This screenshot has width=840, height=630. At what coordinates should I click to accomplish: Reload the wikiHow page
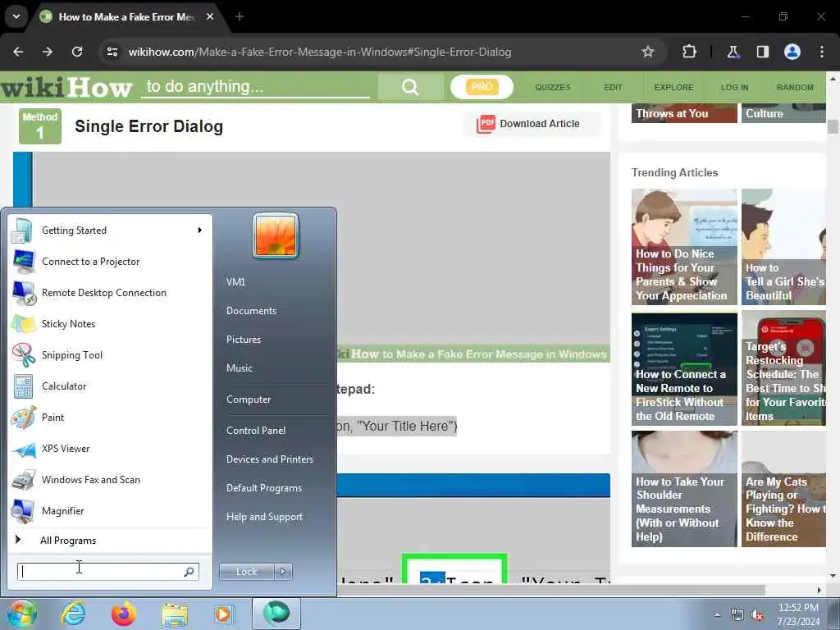coord(77,52)
